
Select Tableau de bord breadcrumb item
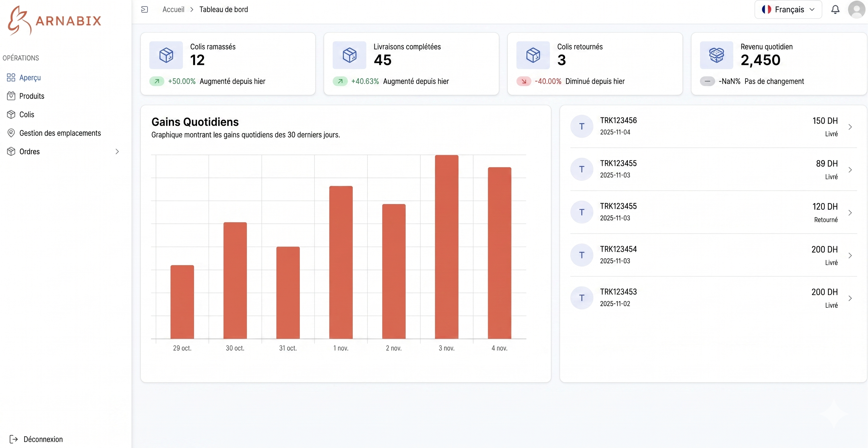point(224,9)
